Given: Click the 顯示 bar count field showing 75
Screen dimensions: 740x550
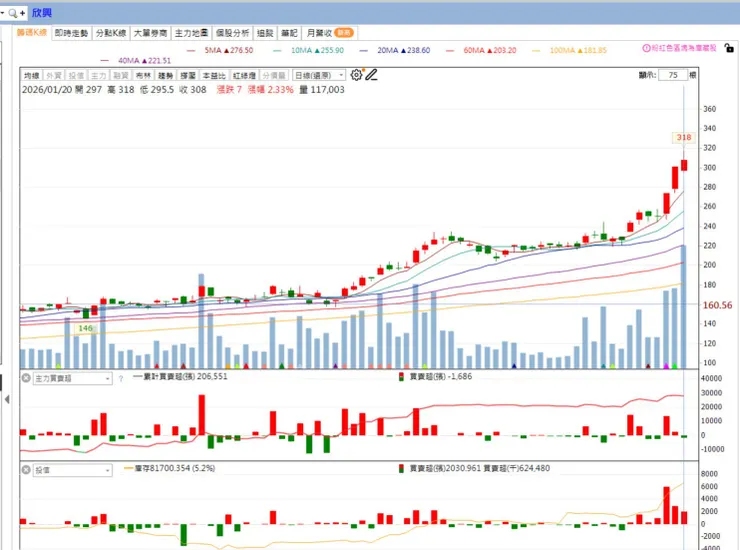Looking at the screenshot, I should point(673,75).
